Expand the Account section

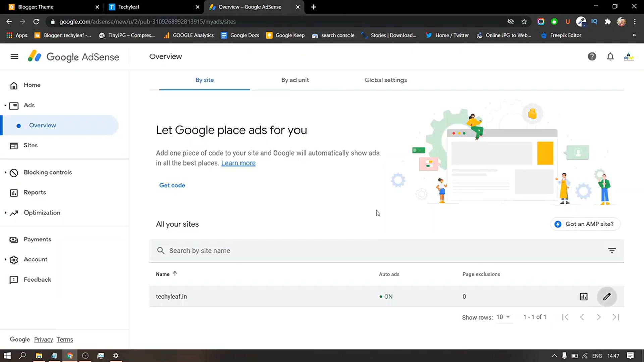pos(5,259)
